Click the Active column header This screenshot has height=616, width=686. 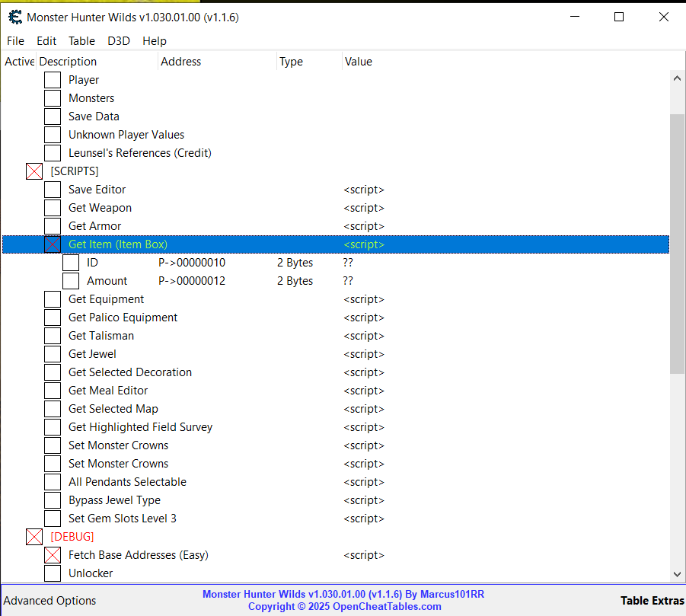[19, 62]
